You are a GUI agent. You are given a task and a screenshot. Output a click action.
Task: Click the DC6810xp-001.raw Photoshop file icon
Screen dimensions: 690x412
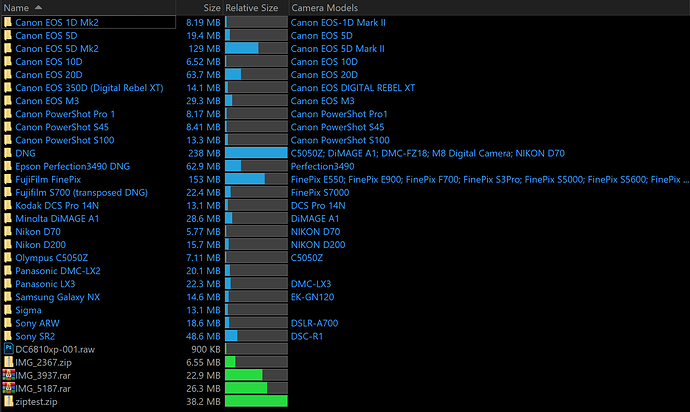point(8,349)
